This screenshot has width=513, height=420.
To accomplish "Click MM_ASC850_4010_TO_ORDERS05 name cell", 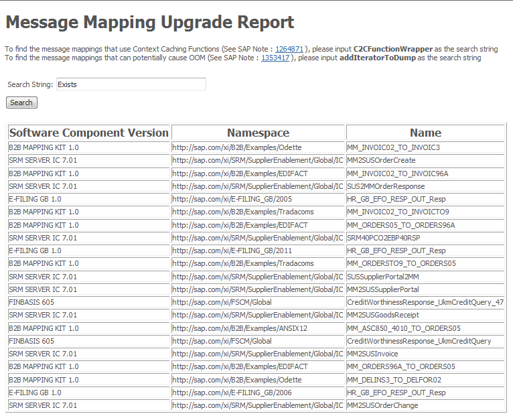I will [425, 328].
